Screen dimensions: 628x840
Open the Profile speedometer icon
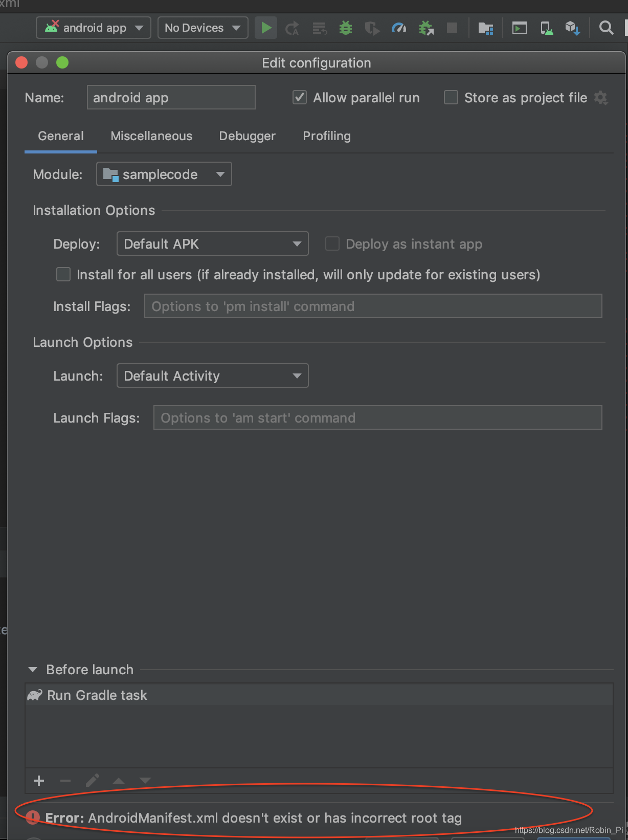point(399,28)
